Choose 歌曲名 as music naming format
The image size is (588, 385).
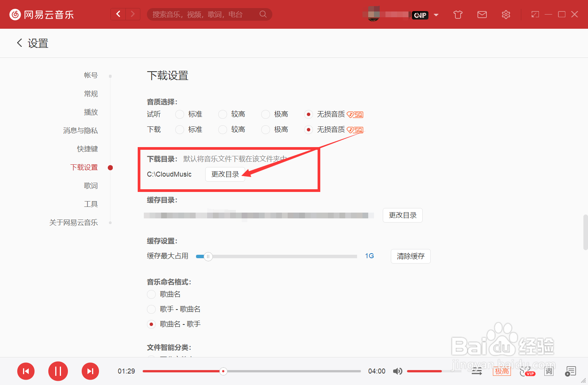tap(151, 294)
